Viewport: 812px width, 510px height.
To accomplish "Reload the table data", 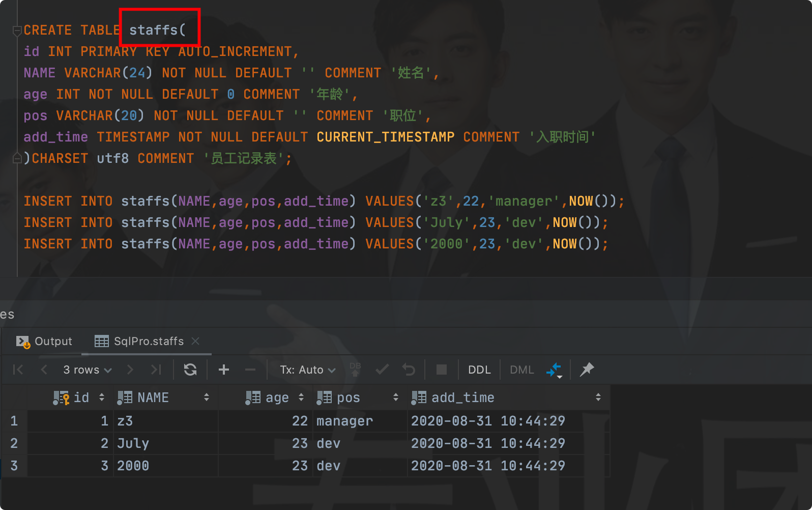I will click(x=190, y=370).
